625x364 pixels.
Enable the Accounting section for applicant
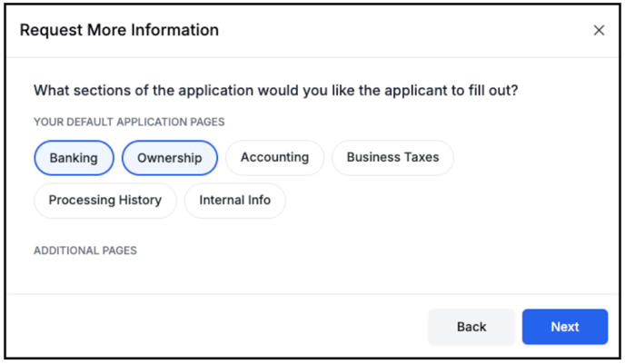tap(274, 158)
